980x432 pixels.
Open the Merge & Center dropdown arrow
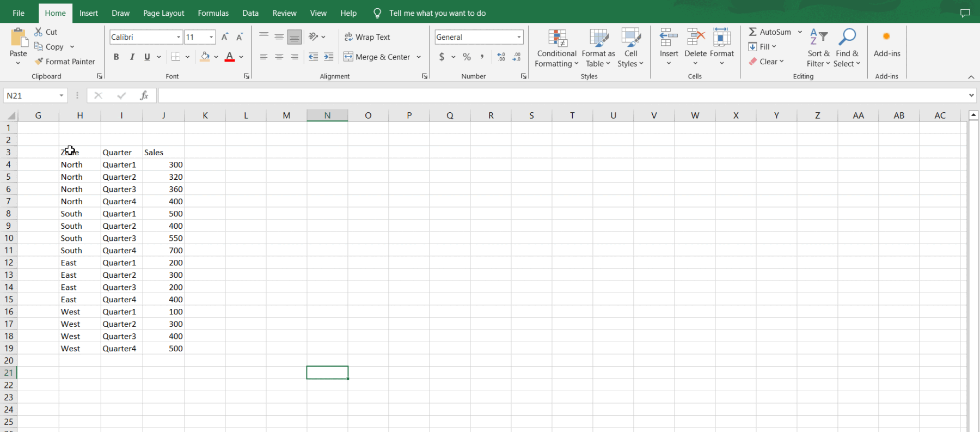tap(419, 57)
